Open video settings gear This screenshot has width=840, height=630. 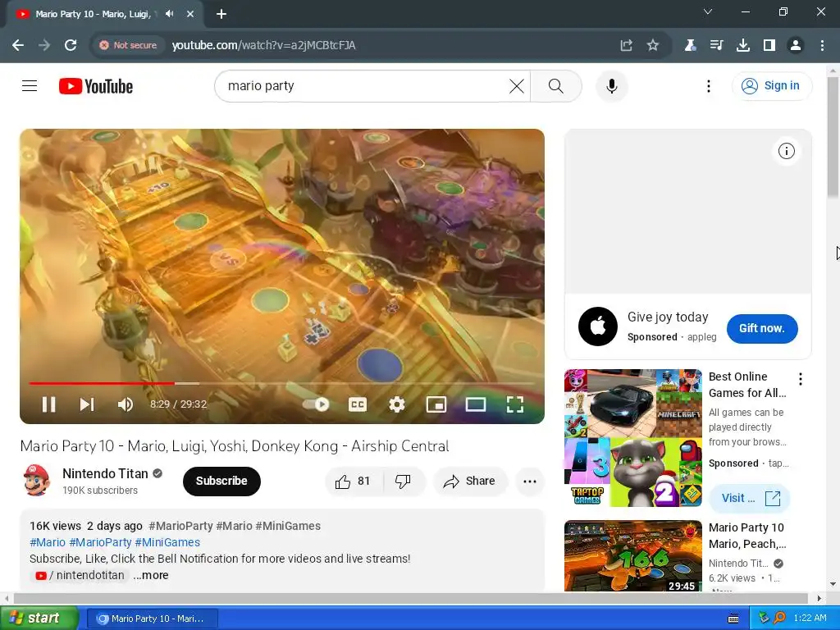[396, 404]
